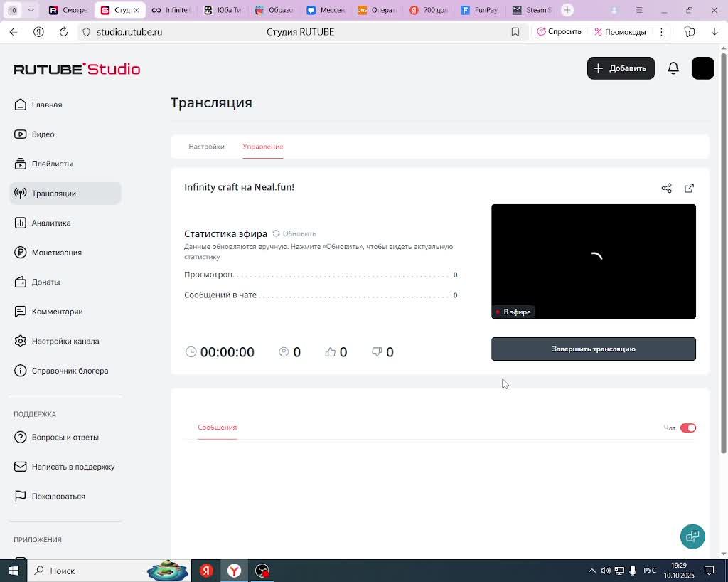Open the Главная sidebar section
728x582 pixels.
tap(38, 105)
